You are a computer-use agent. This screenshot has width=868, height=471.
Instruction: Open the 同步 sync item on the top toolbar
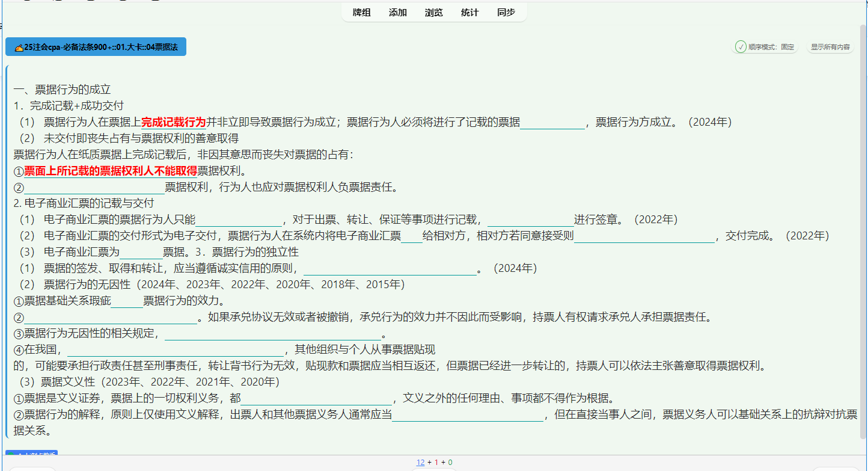[x=506, y=12]
